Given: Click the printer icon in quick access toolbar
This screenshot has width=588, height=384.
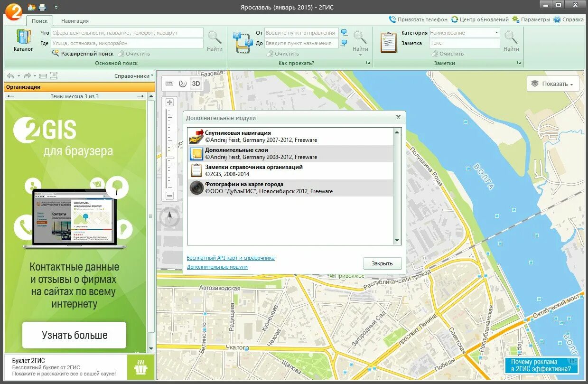Looking at the screenshot, I should pyautogui.click(x=42, y=7).
